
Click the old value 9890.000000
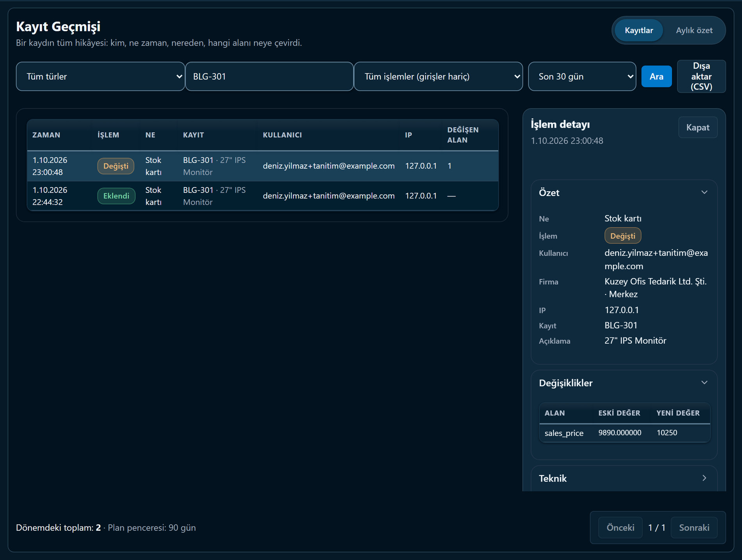620,433
